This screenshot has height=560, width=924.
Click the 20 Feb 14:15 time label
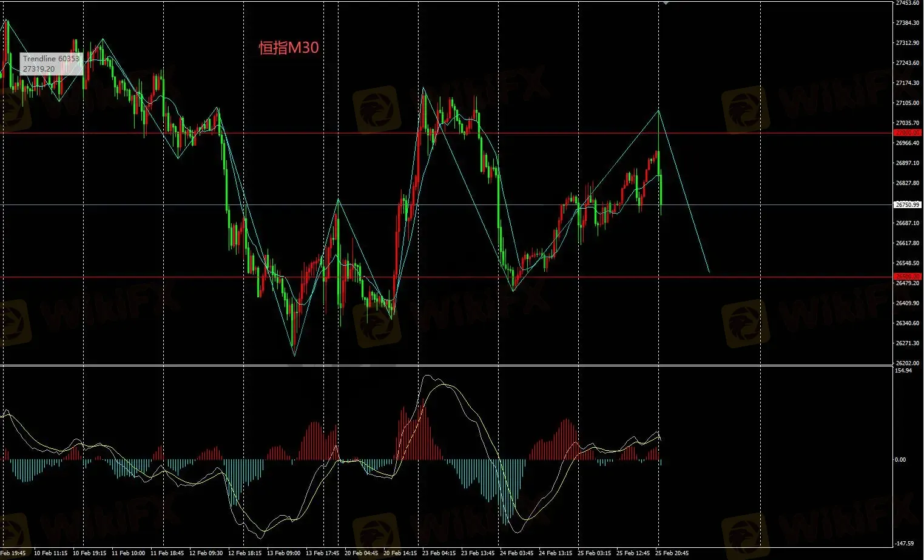click(x=400, y=553)
